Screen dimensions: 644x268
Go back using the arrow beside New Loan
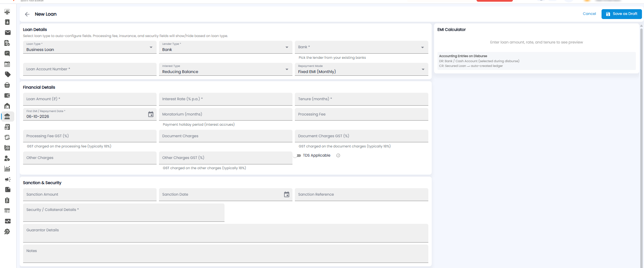[x=27, y=14]
